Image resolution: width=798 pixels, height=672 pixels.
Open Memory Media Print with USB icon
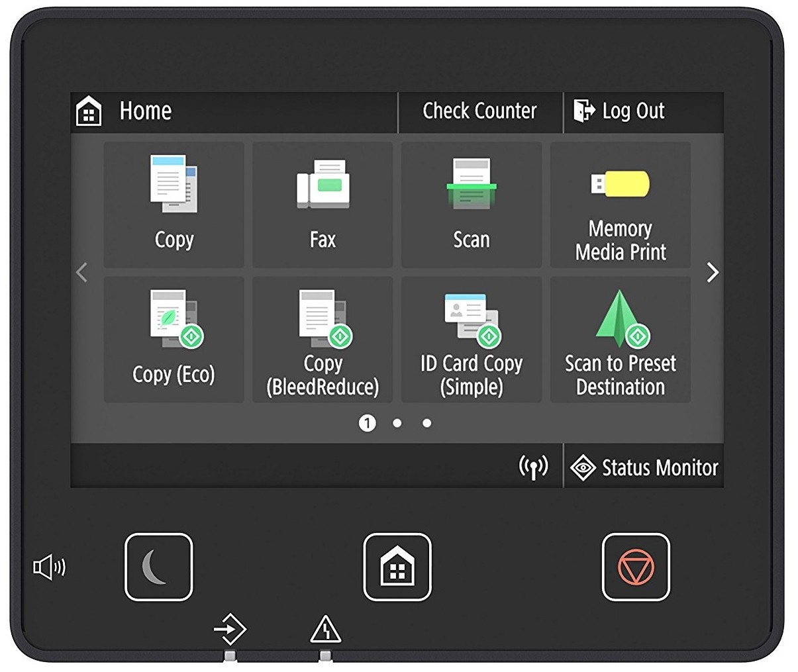tap(621, 205)
